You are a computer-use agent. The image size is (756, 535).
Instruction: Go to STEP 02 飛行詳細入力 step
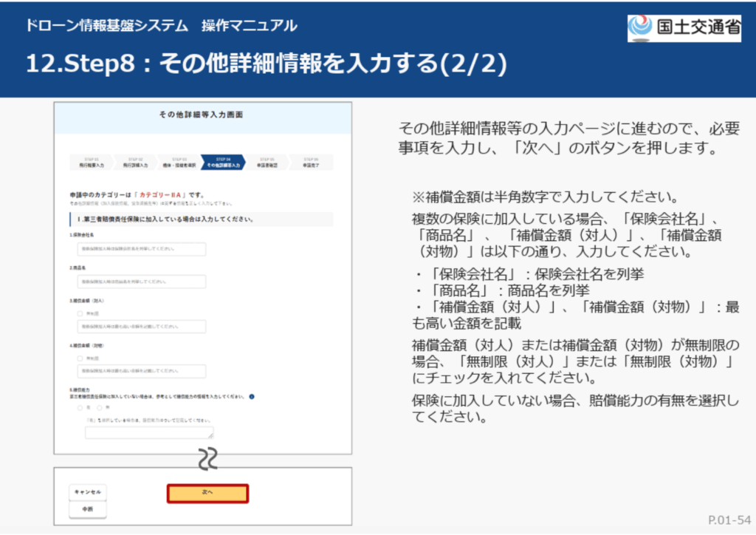(x=134, y=163)
